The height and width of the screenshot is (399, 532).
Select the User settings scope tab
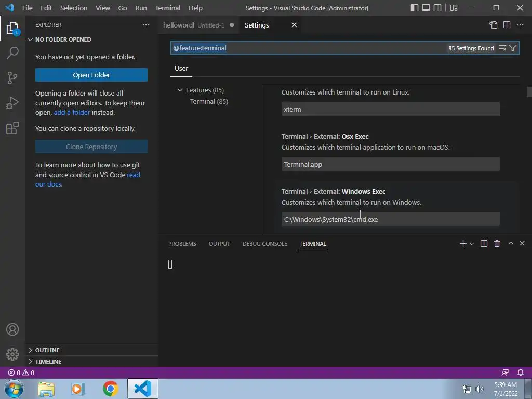click(x=181, y=69)
